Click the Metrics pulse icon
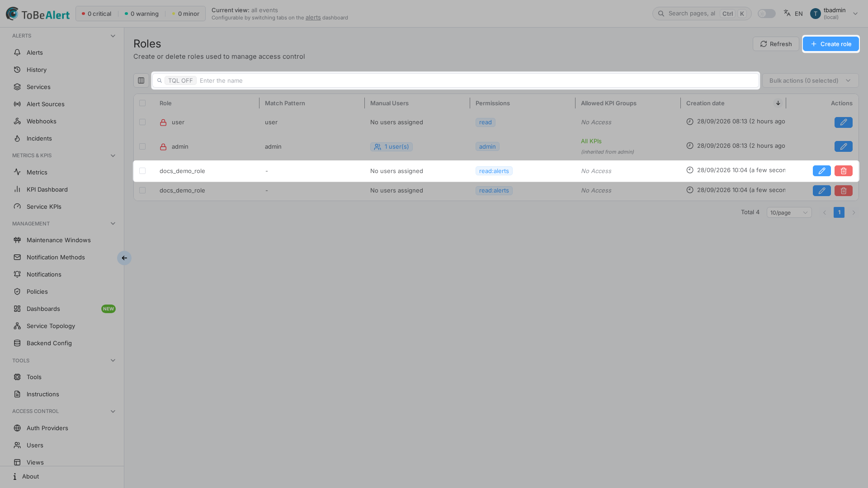Viewport: 868px width, 488px height. [17, 172]
